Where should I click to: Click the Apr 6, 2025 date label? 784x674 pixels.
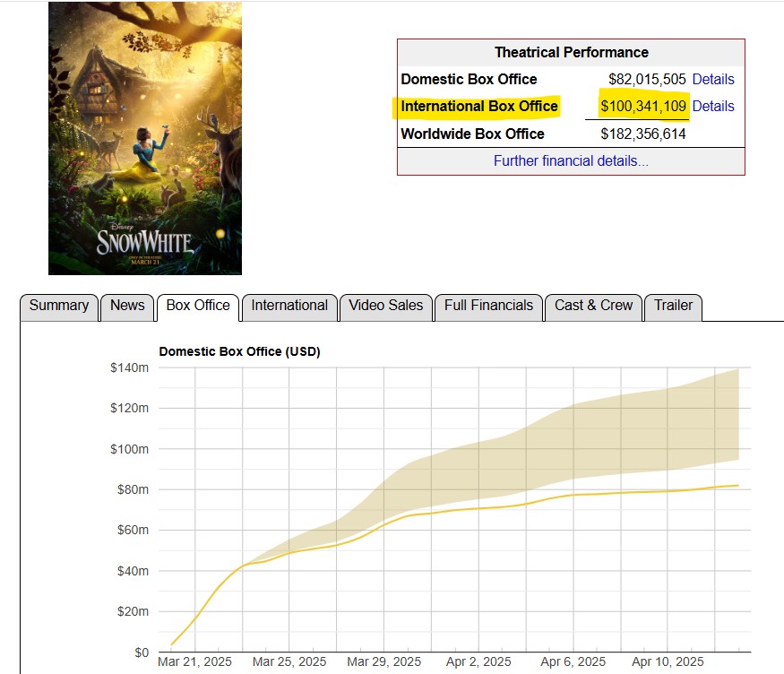pos(573,662)
